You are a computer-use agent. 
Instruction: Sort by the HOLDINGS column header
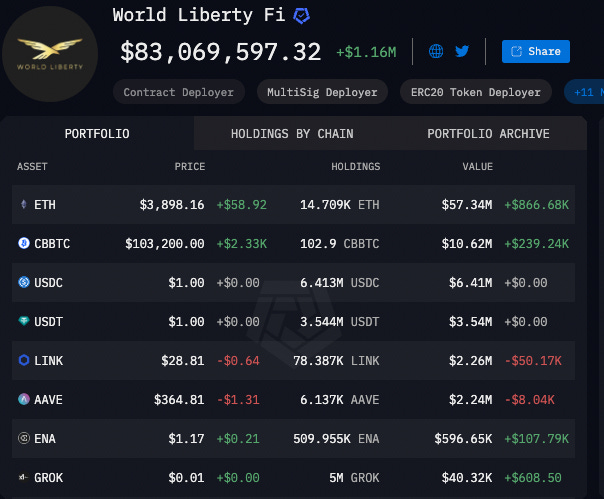[x=356, y=166]
